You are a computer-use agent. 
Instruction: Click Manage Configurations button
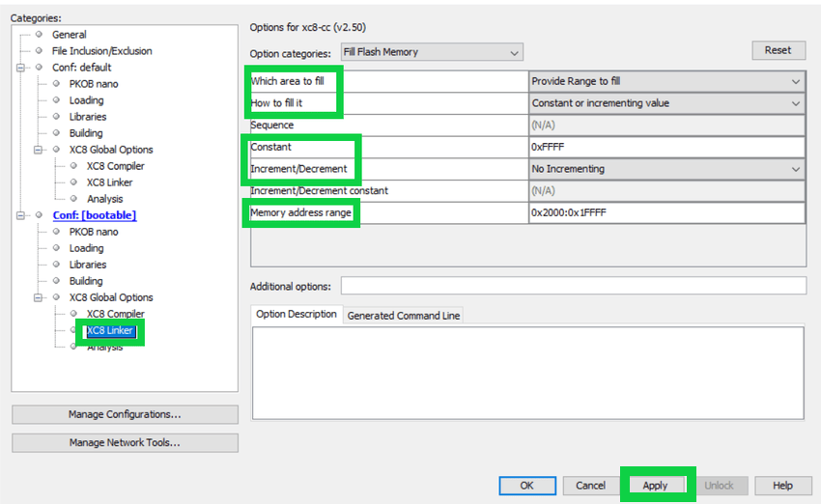(125, 414)
